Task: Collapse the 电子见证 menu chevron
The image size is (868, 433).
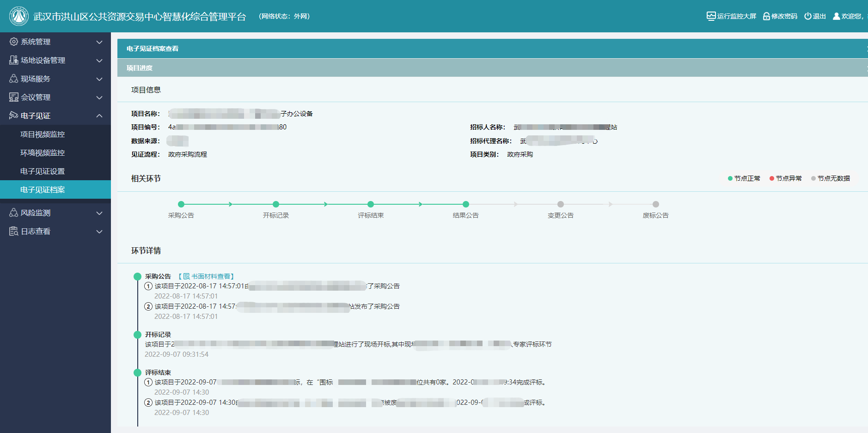Action: [x=99, y=116]
